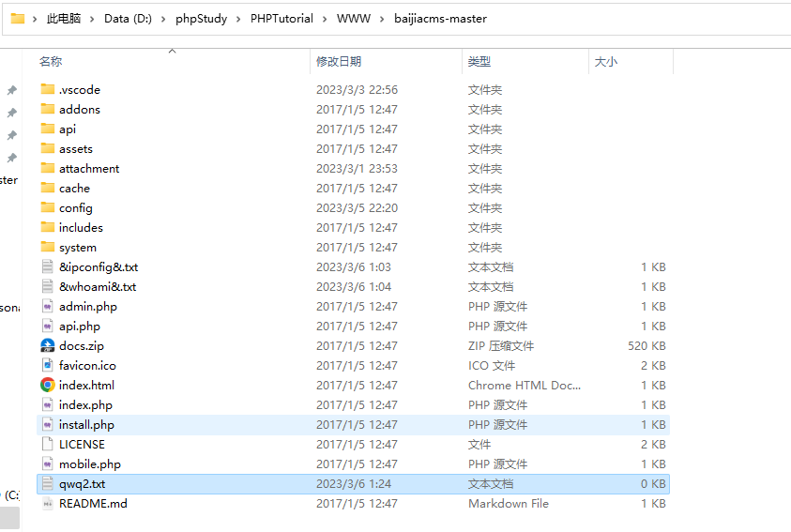Click the index.php file icon
The height and width of the screenshot is (532, 791).
(x=48, y=404)
